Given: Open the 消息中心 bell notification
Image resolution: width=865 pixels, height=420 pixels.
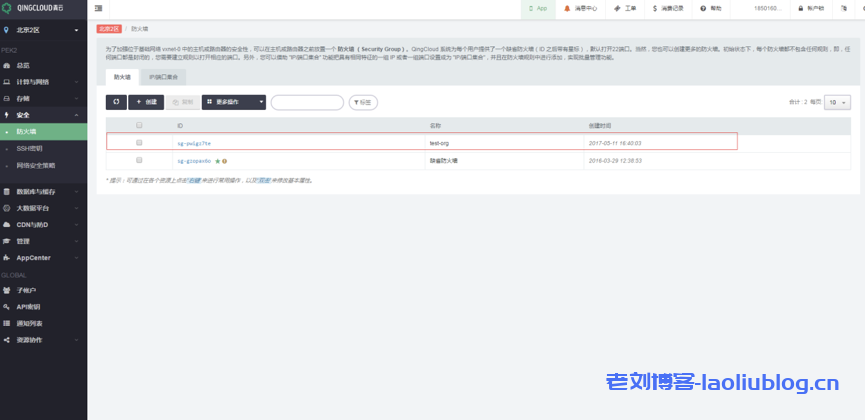Looking at the screenshot, I should click(x=581, y=8).
